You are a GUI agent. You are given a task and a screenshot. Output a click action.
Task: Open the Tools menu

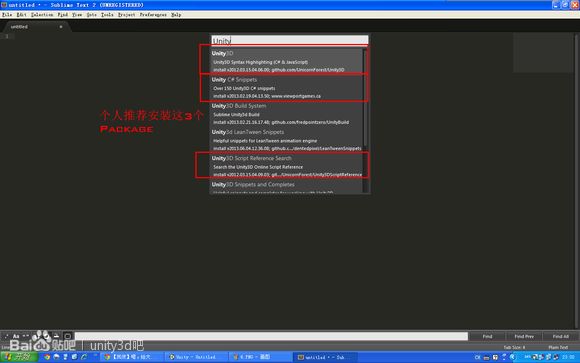pos(107,15)
